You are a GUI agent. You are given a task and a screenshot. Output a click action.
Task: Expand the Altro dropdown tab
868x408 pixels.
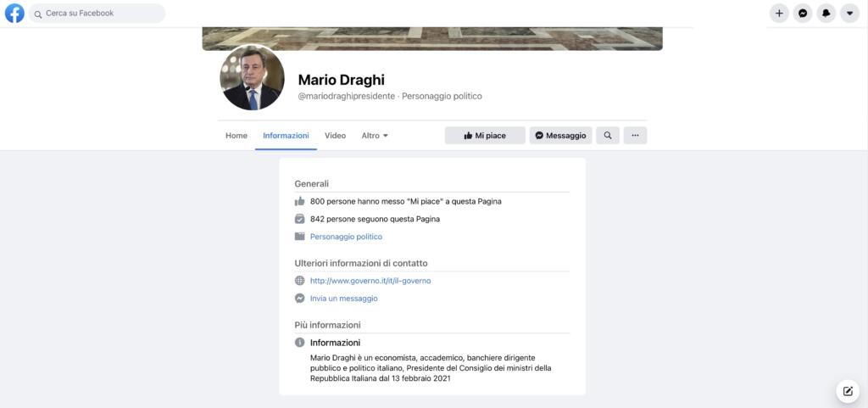coord(374,136)
